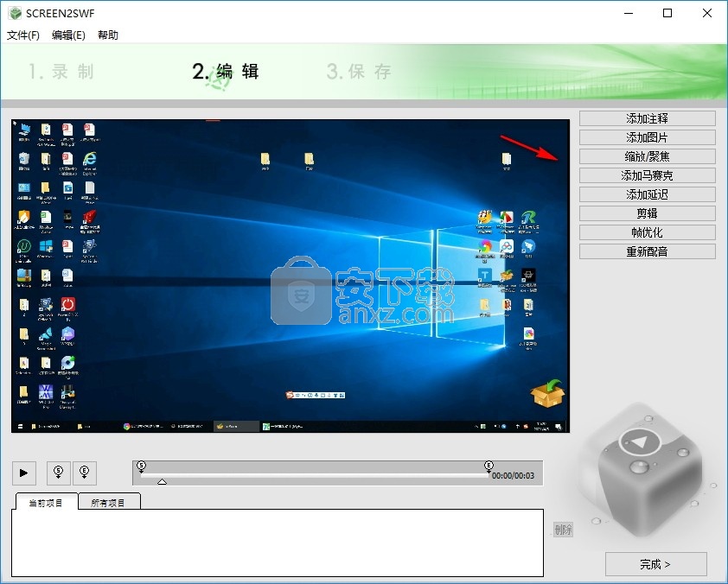
Task: Go to step 1. 录制
Action: (61, 72)
